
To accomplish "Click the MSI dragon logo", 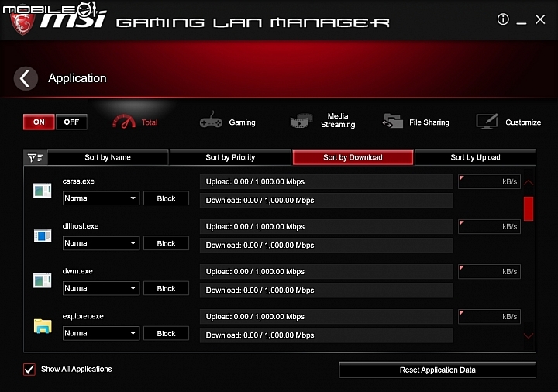I will tap(22, 22).
